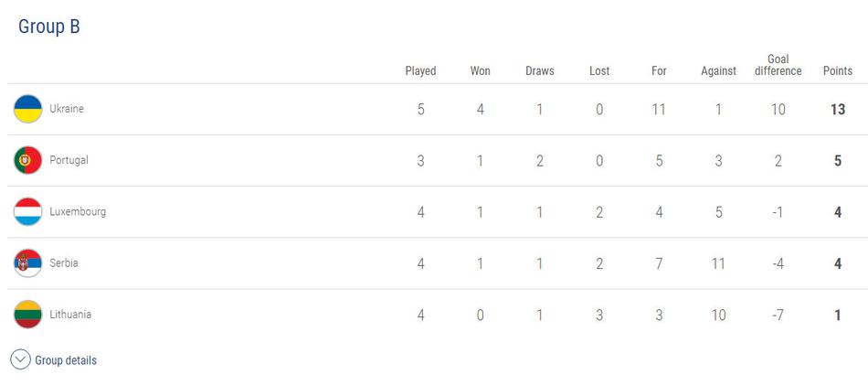Click the Group B heading
This screenshot has height=385, width=868.
[x=49, y=27]
